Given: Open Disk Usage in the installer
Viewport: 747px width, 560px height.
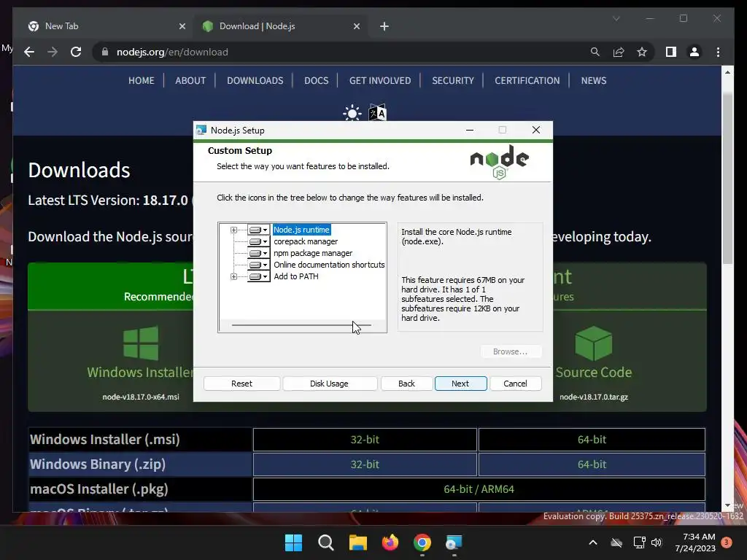Looking at the screenshot, I should [329, 384].
